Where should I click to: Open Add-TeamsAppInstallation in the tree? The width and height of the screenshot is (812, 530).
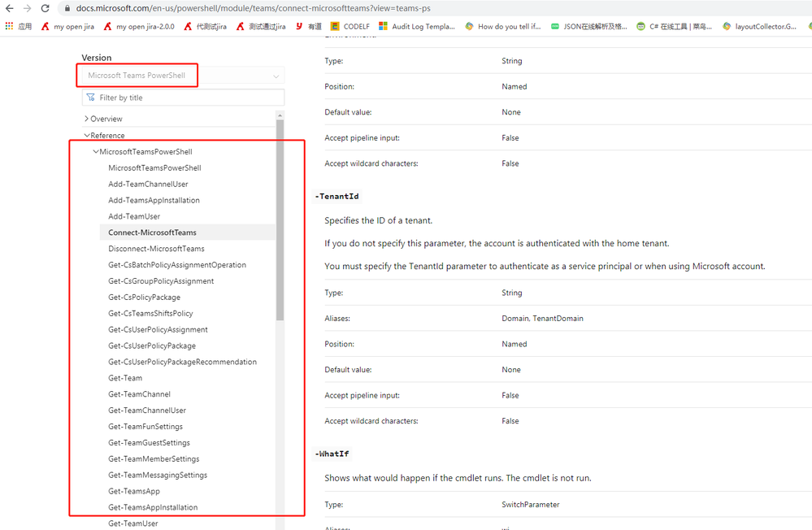(154, 200)
